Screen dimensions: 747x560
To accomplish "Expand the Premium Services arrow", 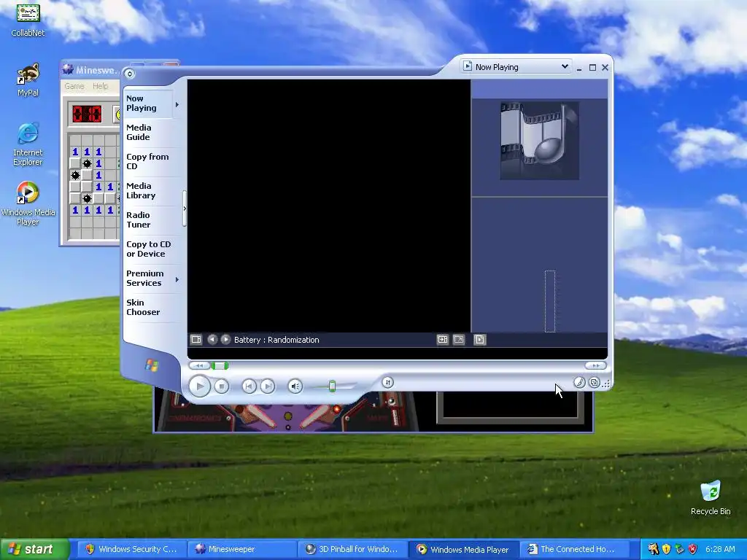I will coord(177,279).
